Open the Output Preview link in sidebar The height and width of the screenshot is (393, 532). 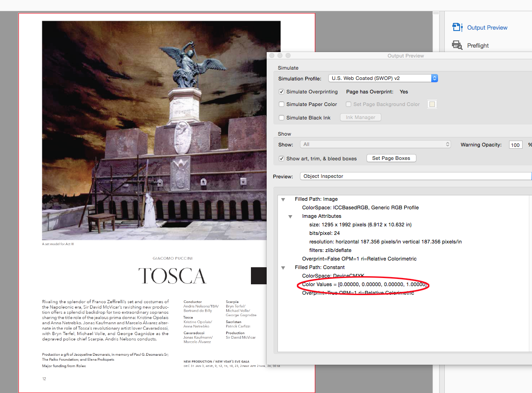click(487, 27)
